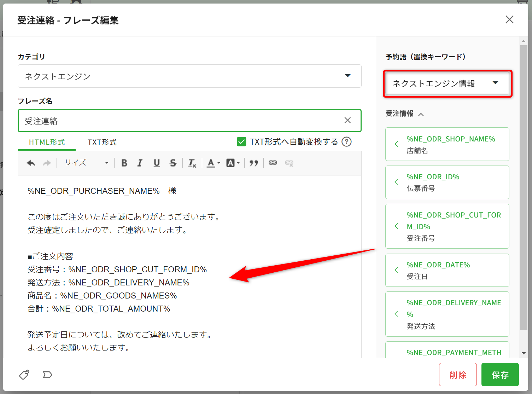Uncheck TXT形式へ自動変換する checkbox

[241, 142]
